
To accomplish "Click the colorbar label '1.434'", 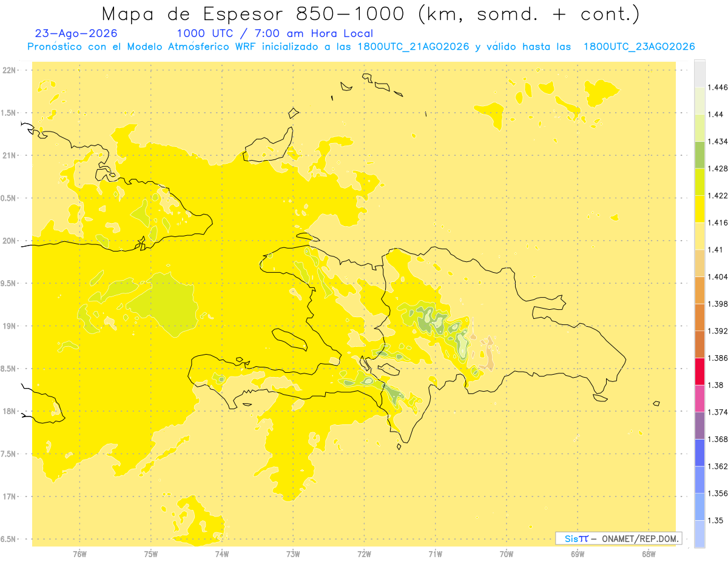I will point(718,141).
